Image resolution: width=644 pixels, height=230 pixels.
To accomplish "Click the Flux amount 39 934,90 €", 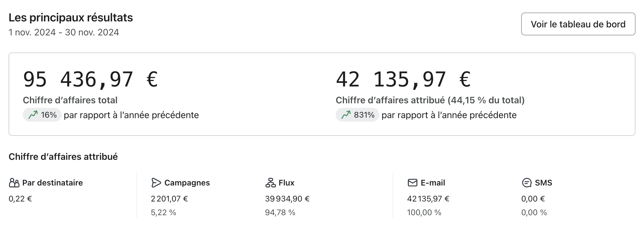I will [287, 199].
